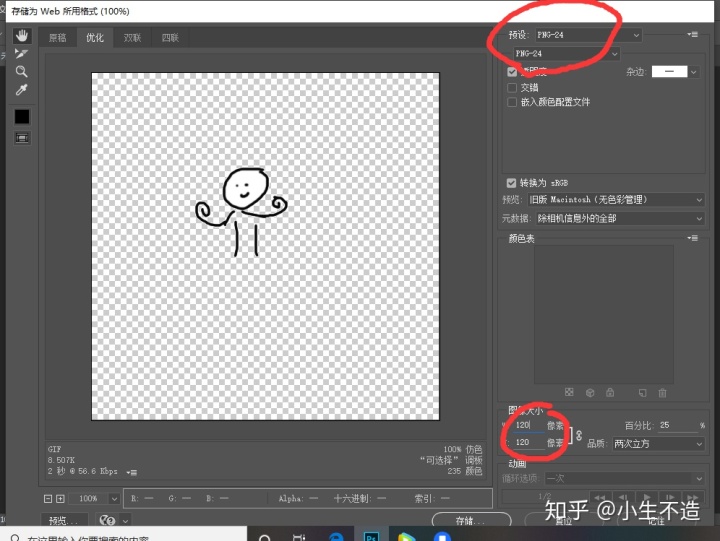Open the color table panel menu
This screenshot has height=541, width=720.
coord(692,238)
